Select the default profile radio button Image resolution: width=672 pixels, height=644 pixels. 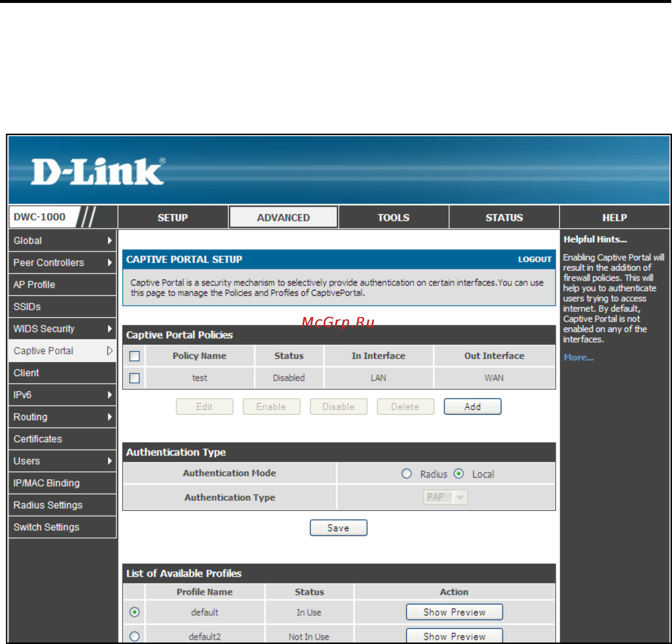click(x=135, y=612)
